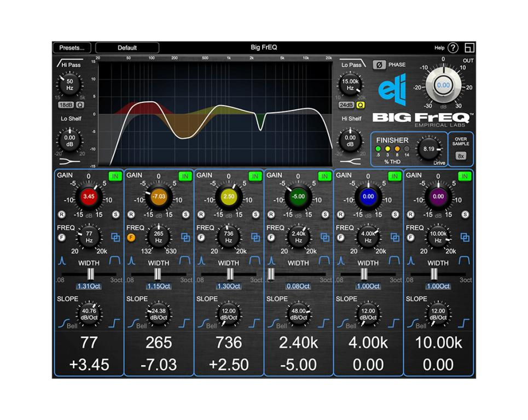This screenshot has height=420, width=528.
Task: Click R reset on the orange gain band
Action: (131, 214)
